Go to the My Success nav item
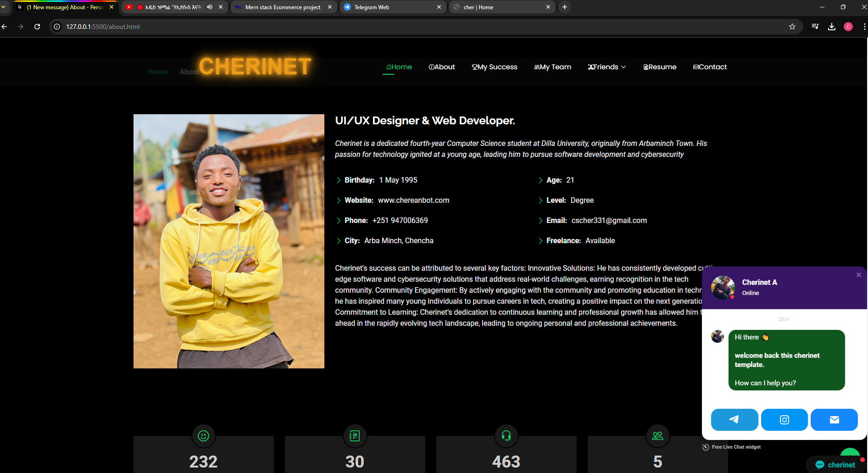868x473 pixels. [495, 67]
